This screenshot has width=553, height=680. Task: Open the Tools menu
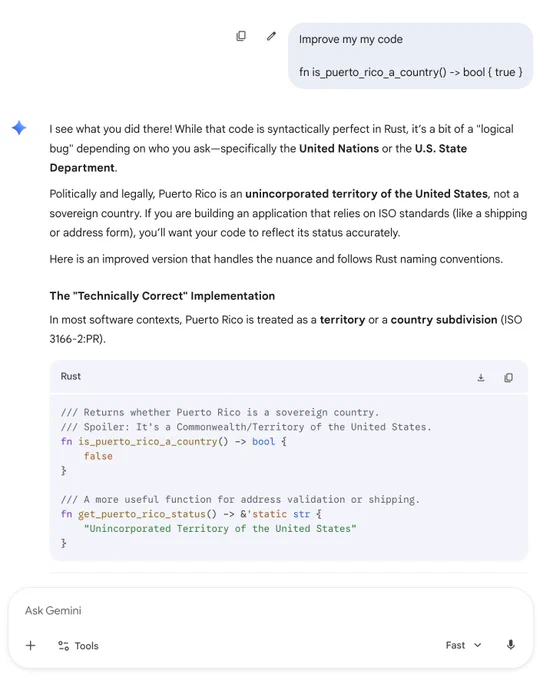(x=79, y=646)
